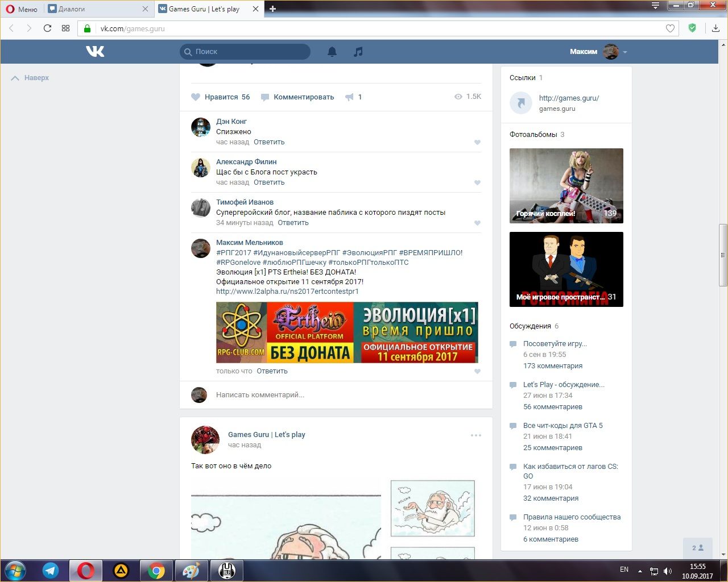728x582 pixels.
Task: Reply to Тимофей Иванов's comment
Action: tap(293, 223)
